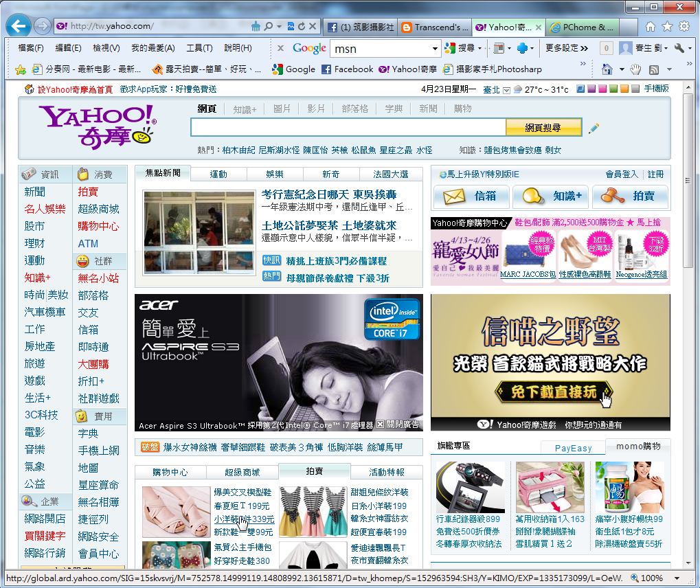Click the 免下載直接玩 game ad button
Viewport: 700px width, 588px height.
tap(554, 392)
